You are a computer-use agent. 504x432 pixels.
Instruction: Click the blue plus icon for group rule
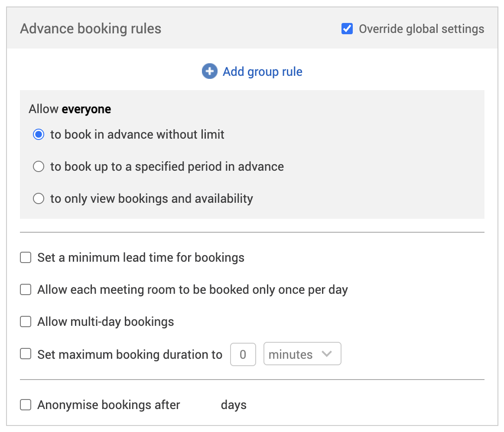tap(209, 71)
